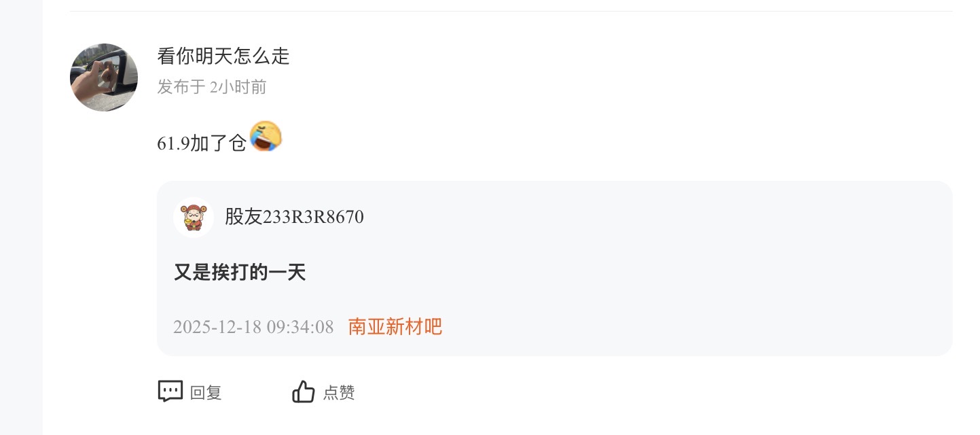Screen dimensions: 980x435
Task: Click the horizontal divider line above the comment
Action: tap(511, 11)
